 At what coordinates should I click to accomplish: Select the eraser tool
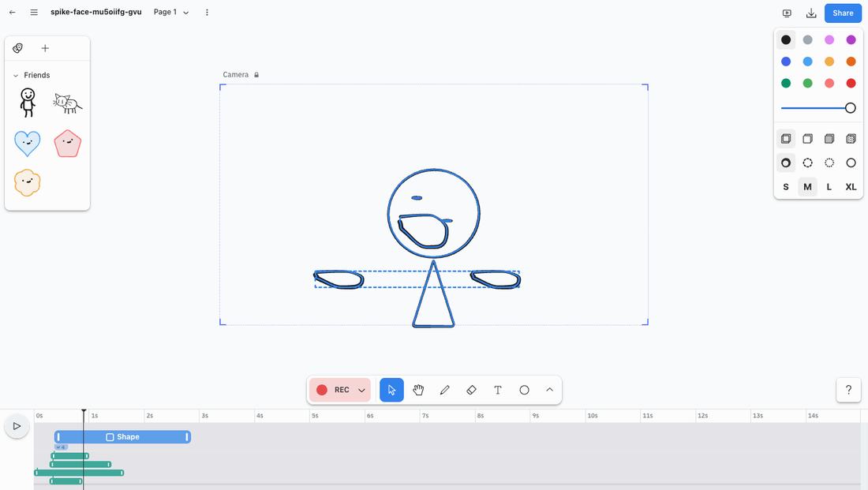471,390
